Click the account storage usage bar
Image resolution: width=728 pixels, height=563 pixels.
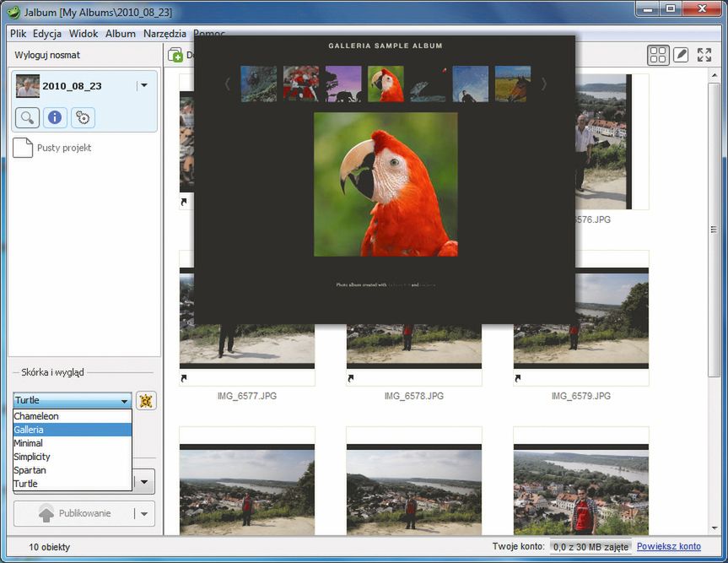point(590,547)
